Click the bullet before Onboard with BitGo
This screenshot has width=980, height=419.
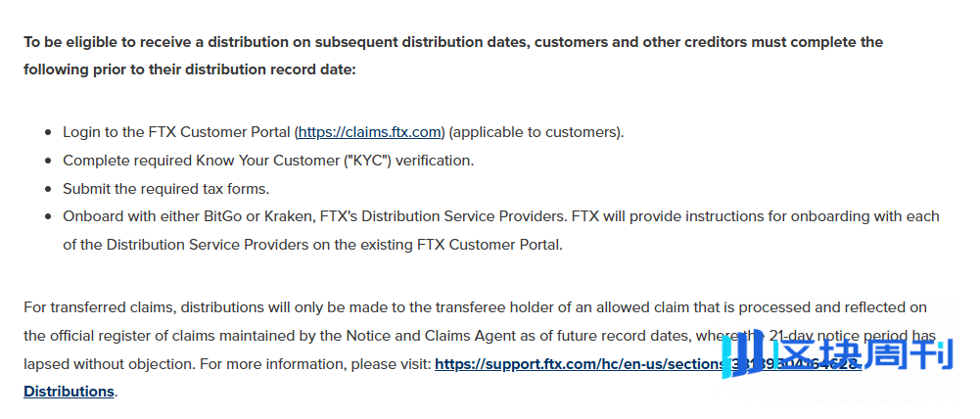[48, 217]
